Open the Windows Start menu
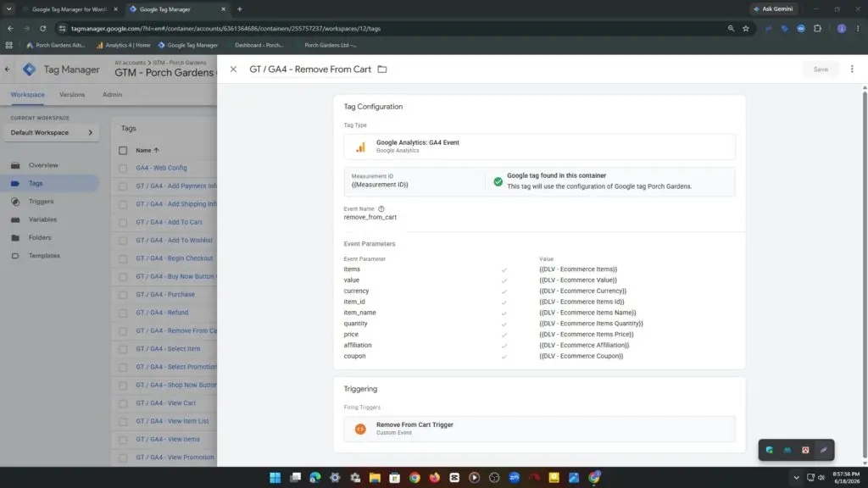 [275, 478]
